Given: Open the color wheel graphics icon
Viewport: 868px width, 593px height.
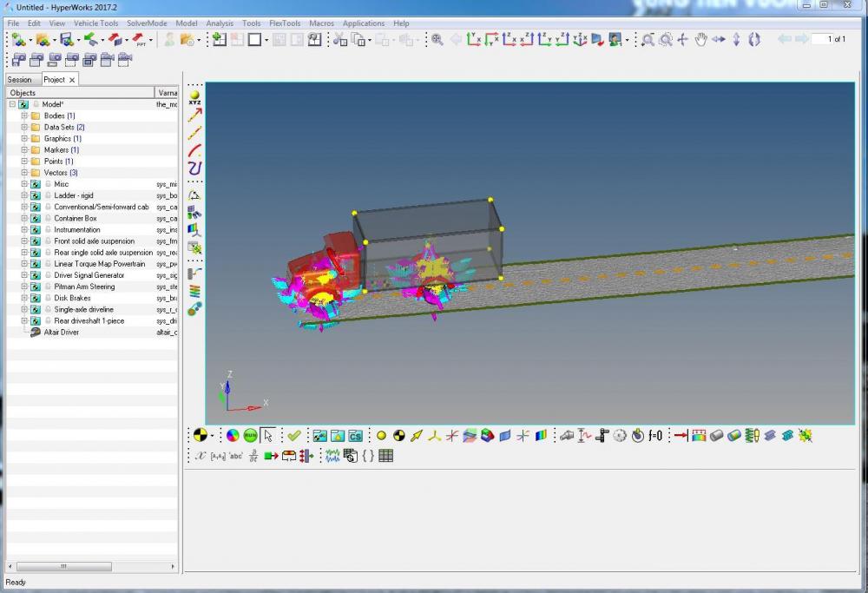Looking at the screenshot, I should pos(233,436).
